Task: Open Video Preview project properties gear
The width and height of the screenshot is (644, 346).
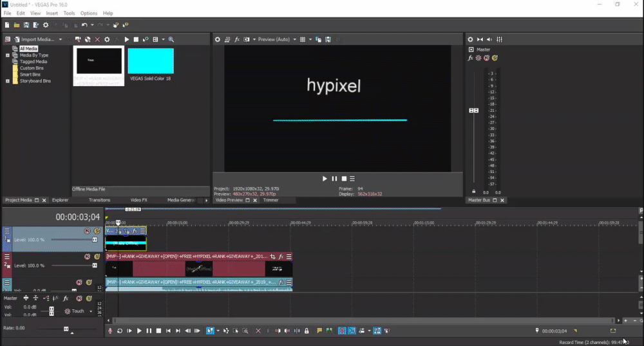Action: 217,39
